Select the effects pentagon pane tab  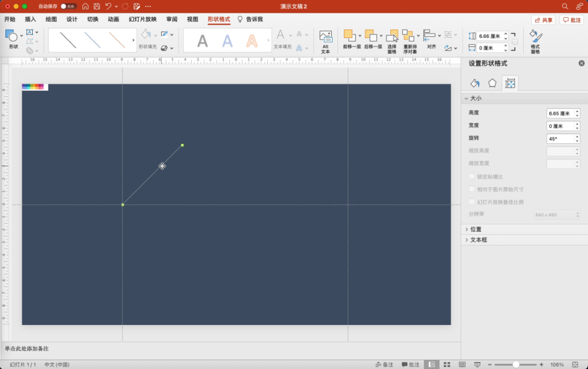coord(492,83)
